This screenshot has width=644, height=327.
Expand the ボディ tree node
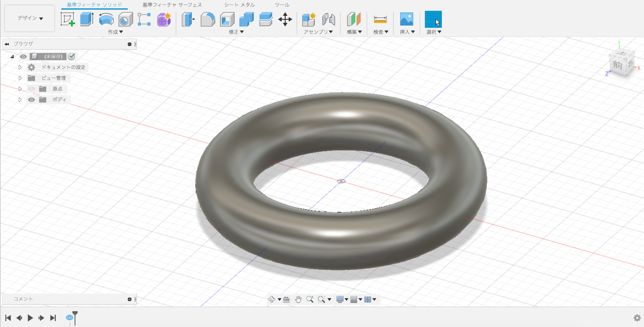[x=20, y=100]
